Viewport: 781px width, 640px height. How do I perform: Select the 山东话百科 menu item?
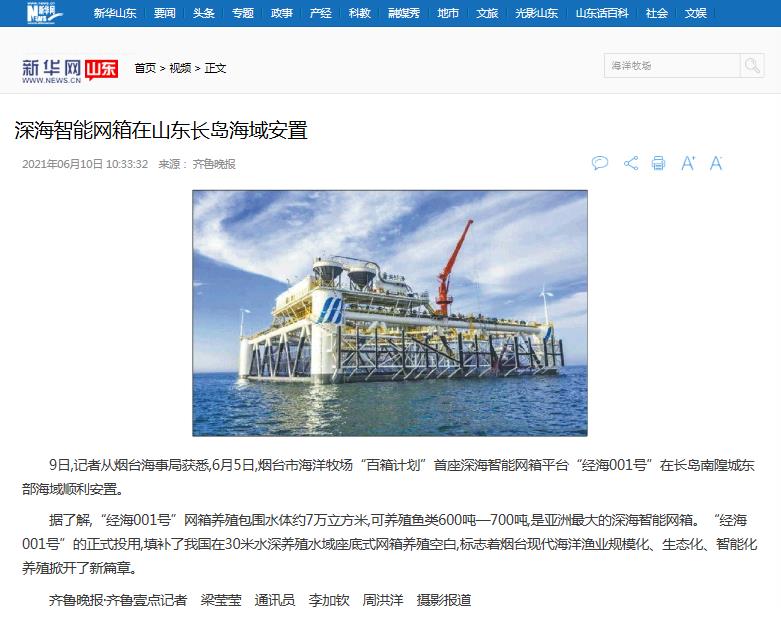pos(602,13)
